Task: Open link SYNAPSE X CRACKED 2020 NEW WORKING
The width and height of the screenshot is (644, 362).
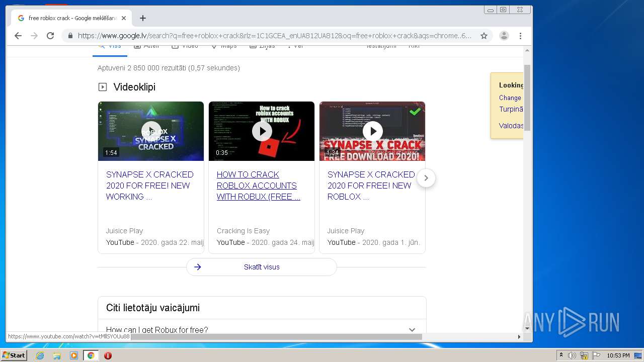Action: 150,186
